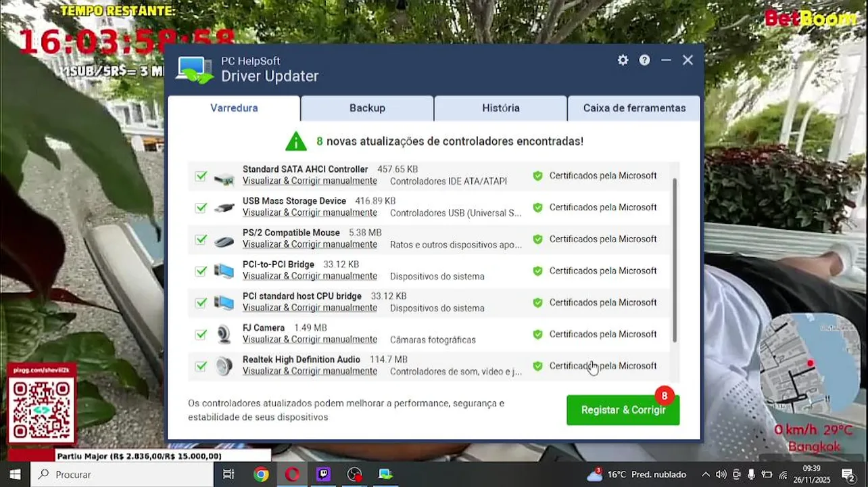Screen dimensions: 868x487
Task: Click the green warning triangle icon
Action: click(296, 141)
